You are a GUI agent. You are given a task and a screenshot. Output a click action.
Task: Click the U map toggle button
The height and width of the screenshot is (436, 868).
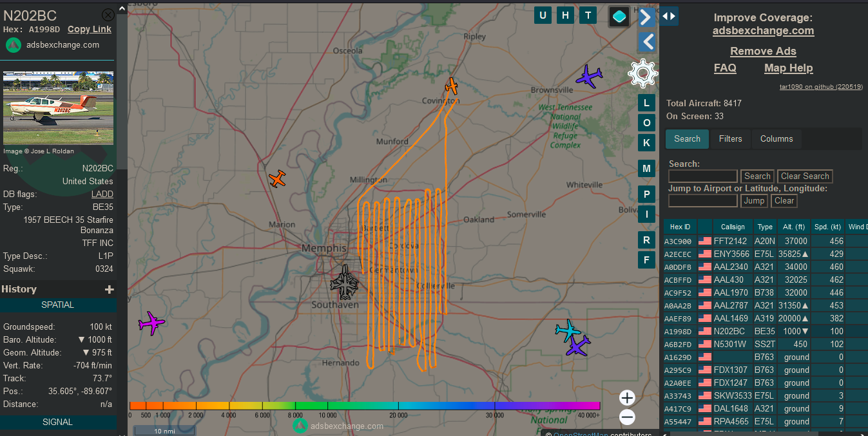coord(543,15)
